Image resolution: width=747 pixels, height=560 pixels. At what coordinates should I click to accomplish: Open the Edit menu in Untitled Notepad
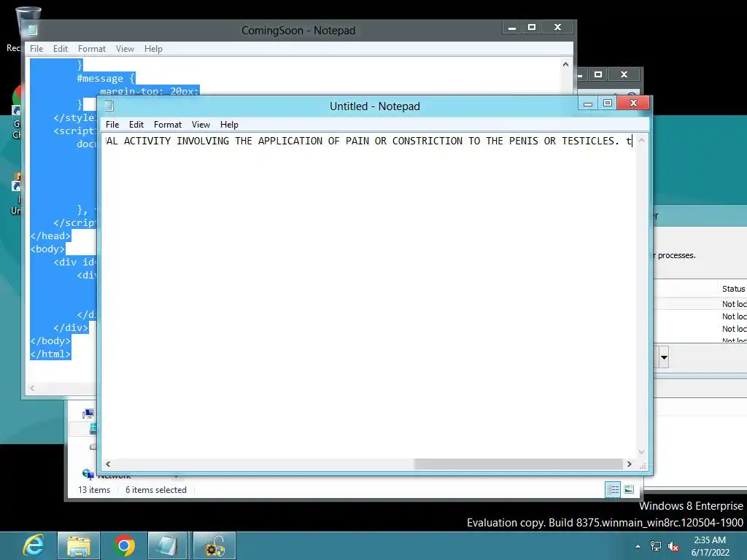pyautogui.click(x=136, y=124)
